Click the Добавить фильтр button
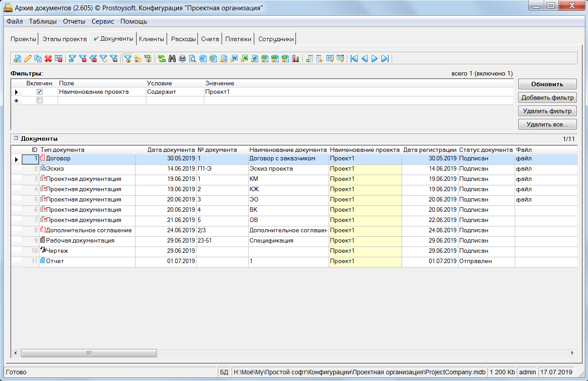 click(547, 97)
